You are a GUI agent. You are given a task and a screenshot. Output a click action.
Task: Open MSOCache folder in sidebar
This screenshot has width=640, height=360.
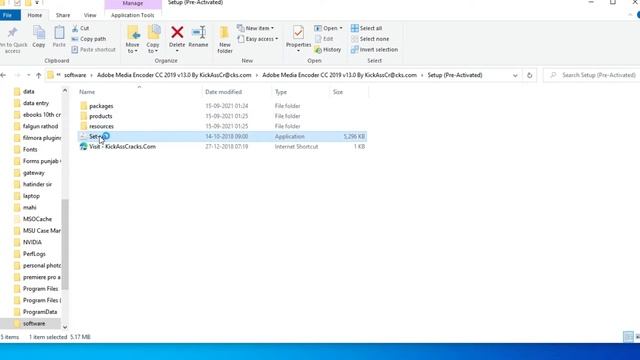point(37,219)
